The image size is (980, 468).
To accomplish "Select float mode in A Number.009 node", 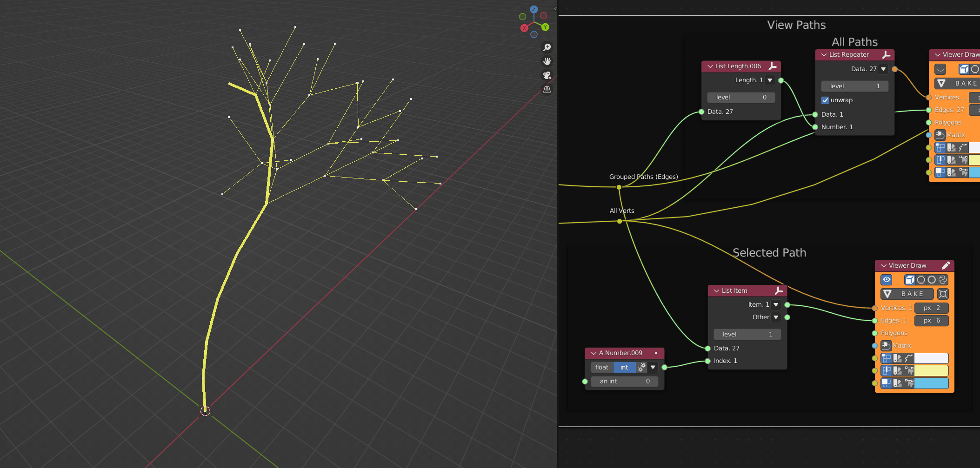I will click(x=602, y=367).
